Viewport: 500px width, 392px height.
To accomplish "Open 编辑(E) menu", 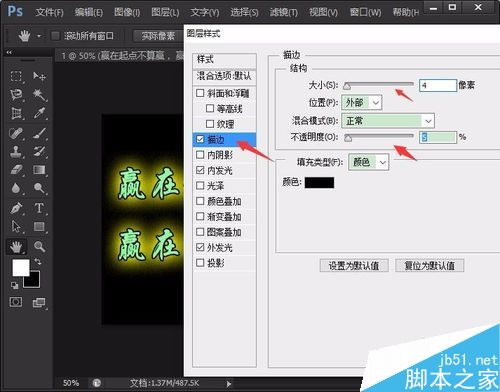I will [89, 12].
